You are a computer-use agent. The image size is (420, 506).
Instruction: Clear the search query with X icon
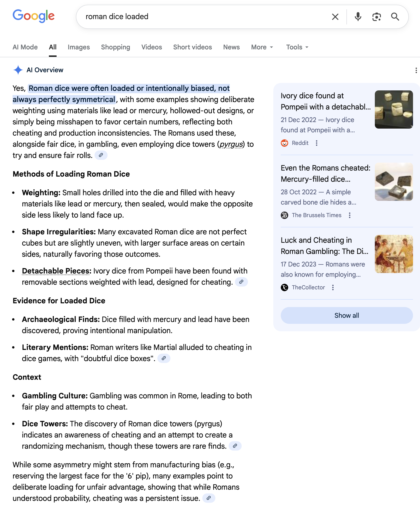(x=335, y=17)
